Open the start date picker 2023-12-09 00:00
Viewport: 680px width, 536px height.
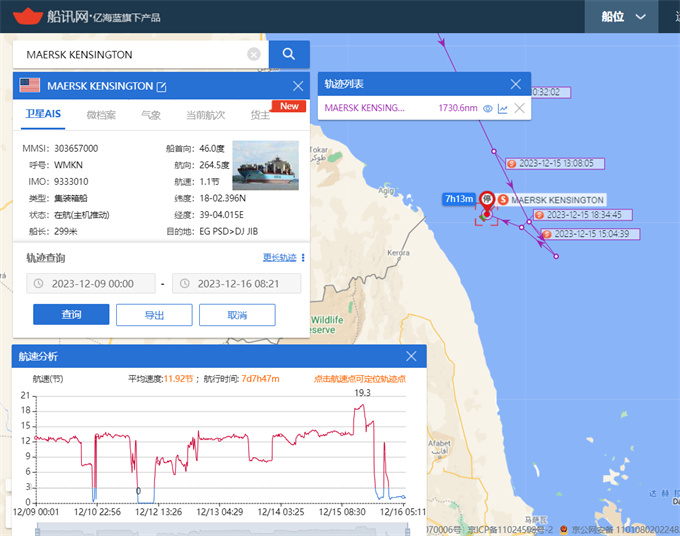click(91, 283)
